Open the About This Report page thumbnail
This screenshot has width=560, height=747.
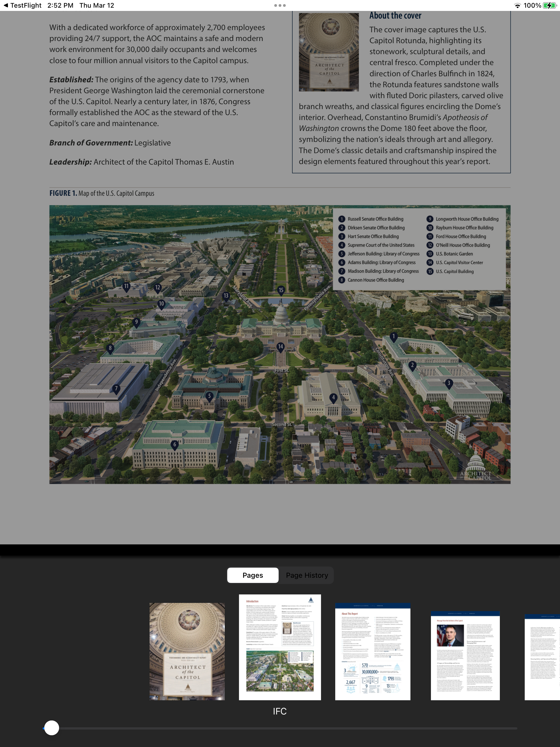372,651
